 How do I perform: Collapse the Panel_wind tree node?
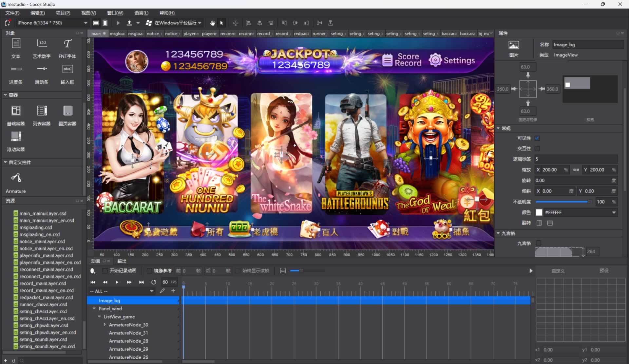tap(94, 308)
